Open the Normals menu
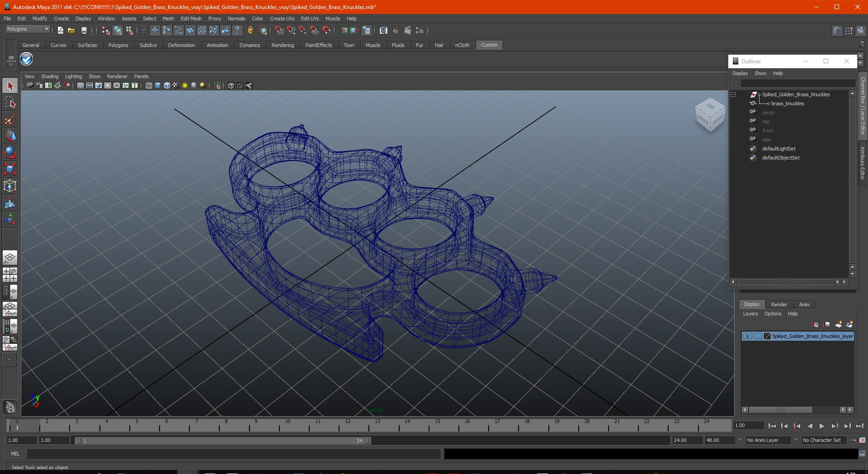868x474 pixels. (x=236, y=19)
